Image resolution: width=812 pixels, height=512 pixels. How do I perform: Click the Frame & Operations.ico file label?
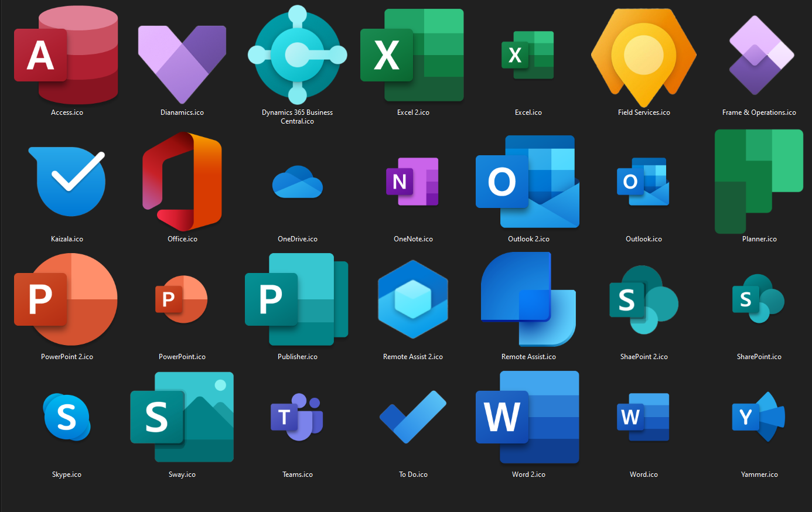759,112
